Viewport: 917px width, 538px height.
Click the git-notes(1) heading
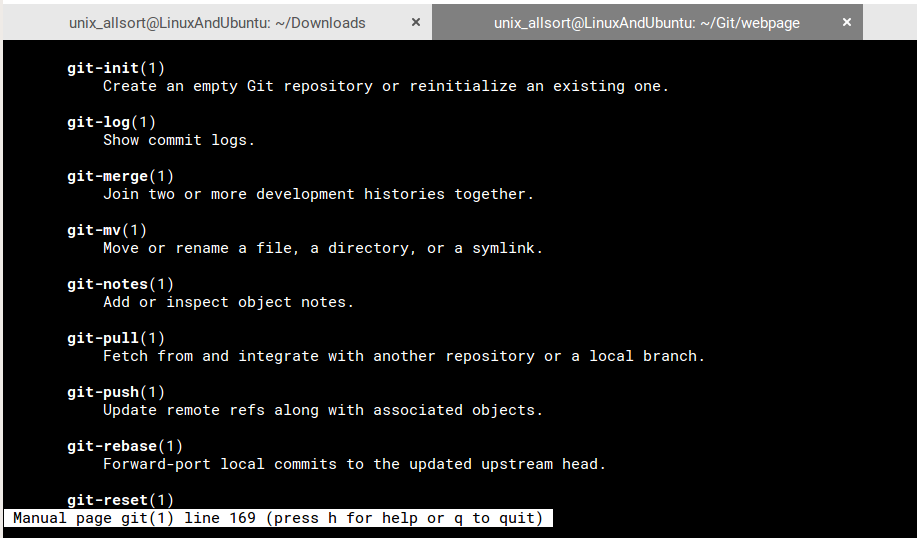click(x=120, y=284)
